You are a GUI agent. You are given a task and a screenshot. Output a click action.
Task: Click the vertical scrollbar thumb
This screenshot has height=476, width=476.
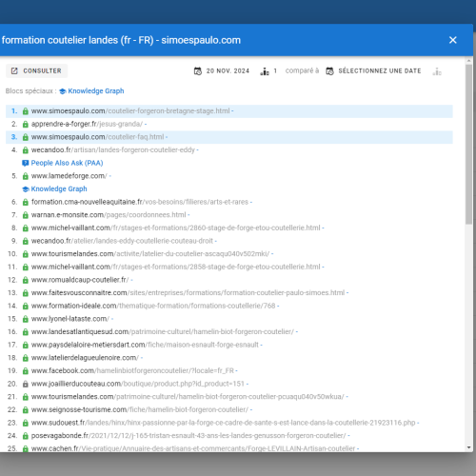(469, 145)
